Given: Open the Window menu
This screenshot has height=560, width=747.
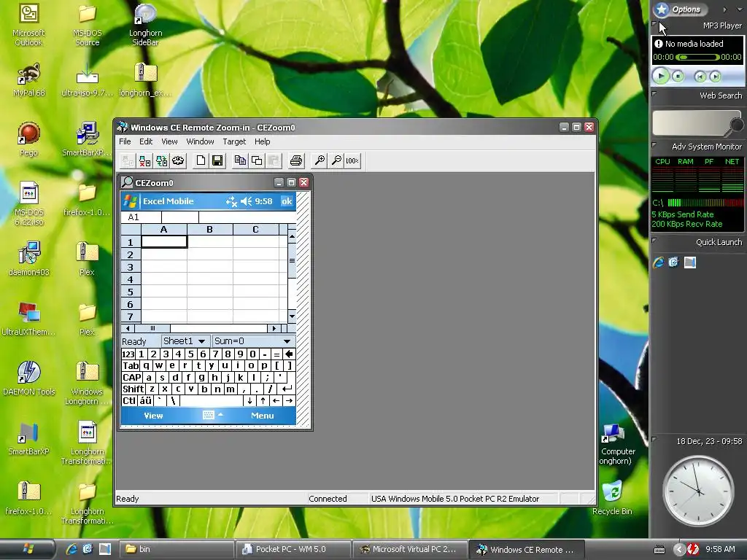Looking at the screenshot, I should pyautogui.click(x=200, y=141).
